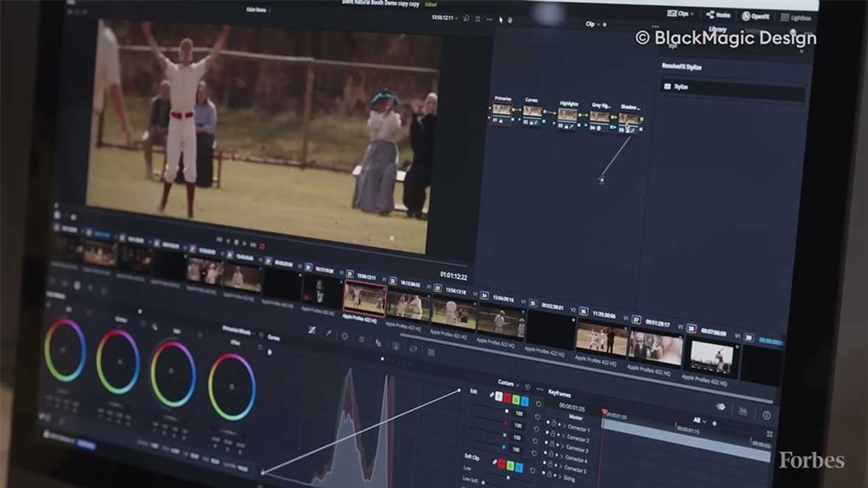Screen dimensions: 868x488
Task: Toggle lock on Corrector 1 keyframe track
Action: [x=553, y=423]
